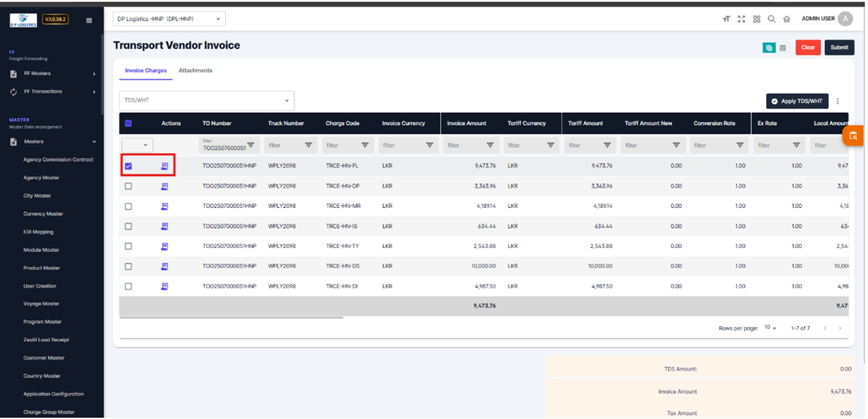The width and height of the screenshot is (868, 419).
Task: Click the search magnifier icon in header
Action: pyautogui.click(x=771, y=19)
